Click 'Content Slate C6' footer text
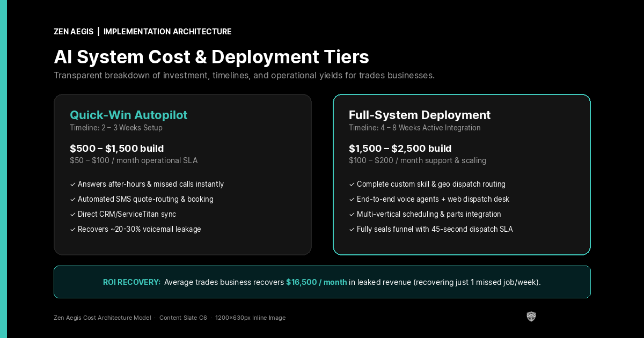This screenshot has height=338, width=644. (183, 318)
